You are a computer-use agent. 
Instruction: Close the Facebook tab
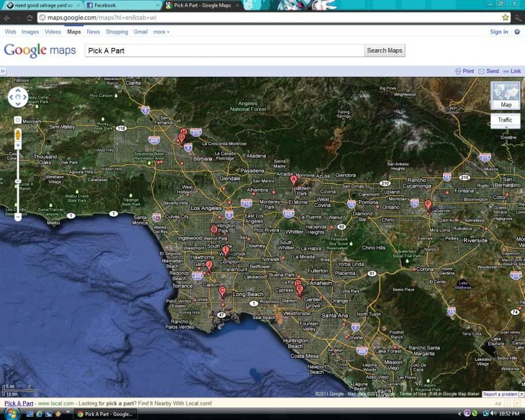[157, 5]
